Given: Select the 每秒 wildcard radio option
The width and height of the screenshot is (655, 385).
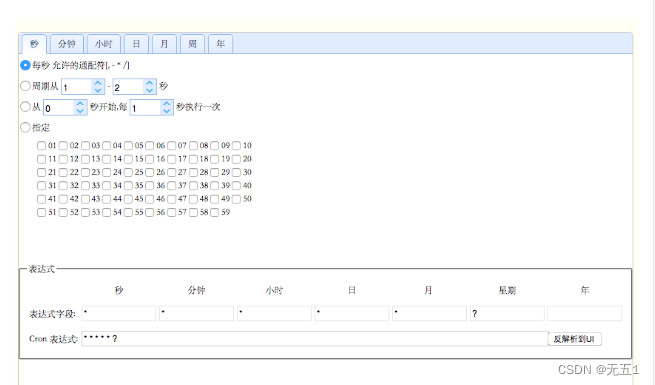Looking at the screenshot, I should coord(25,65).
